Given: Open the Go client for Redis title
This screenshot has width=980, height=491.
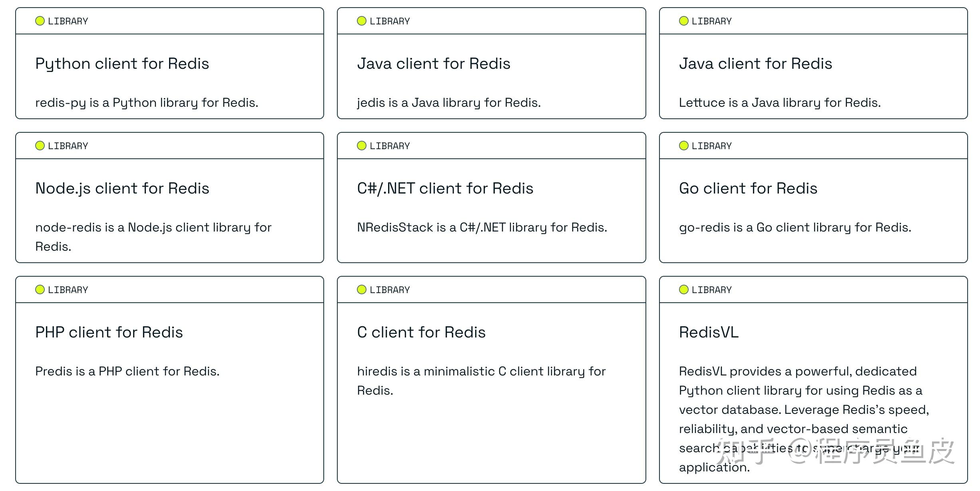Looking at the screenshot, I should point(748,189).
